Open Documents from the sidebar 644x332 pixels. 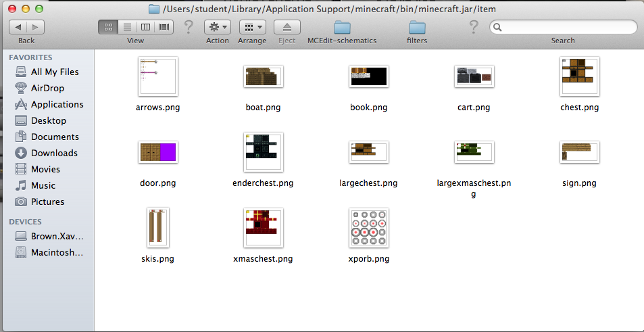(47, 137)
